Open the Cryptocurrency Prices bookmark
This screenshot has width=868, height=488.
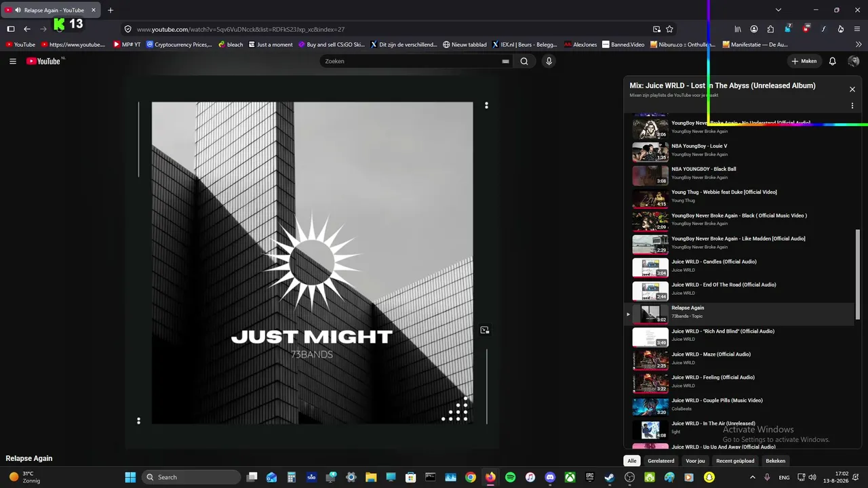179,45
